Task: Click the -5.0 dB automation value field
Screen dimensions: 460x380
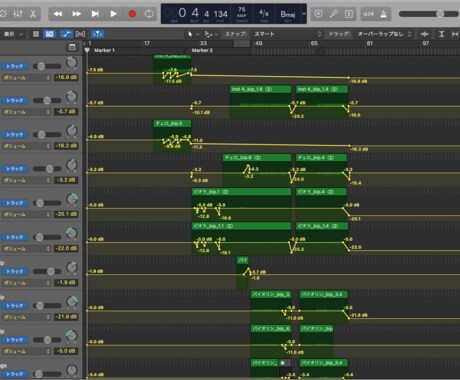Action: coord(66,351)
